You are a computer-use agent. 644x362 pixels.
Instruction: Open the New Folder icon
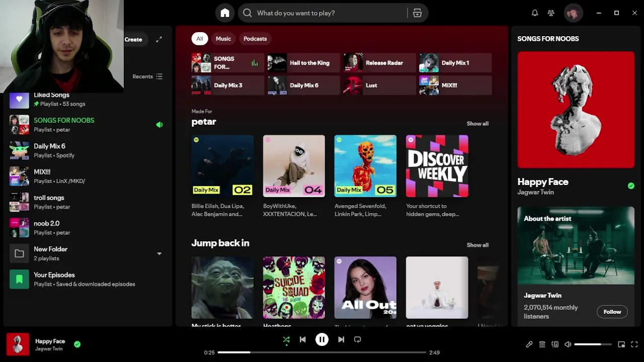(x=19, y=253)
